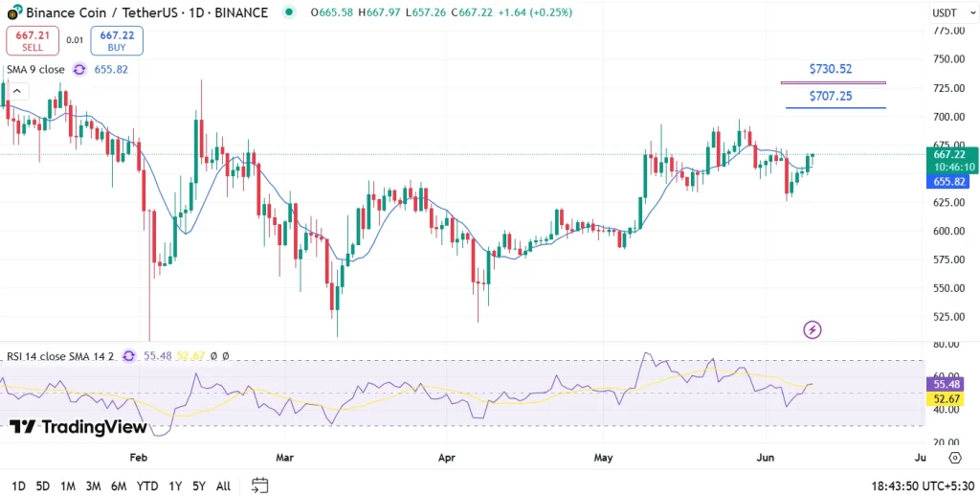Select the 3M time range
The image size is (980, 496).
click(93, 486)
